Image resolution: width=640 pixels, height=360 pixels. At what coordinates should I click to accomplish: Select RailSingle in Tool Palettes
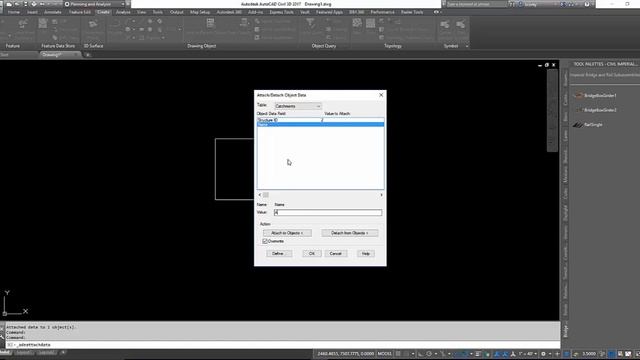pos(588,124)
